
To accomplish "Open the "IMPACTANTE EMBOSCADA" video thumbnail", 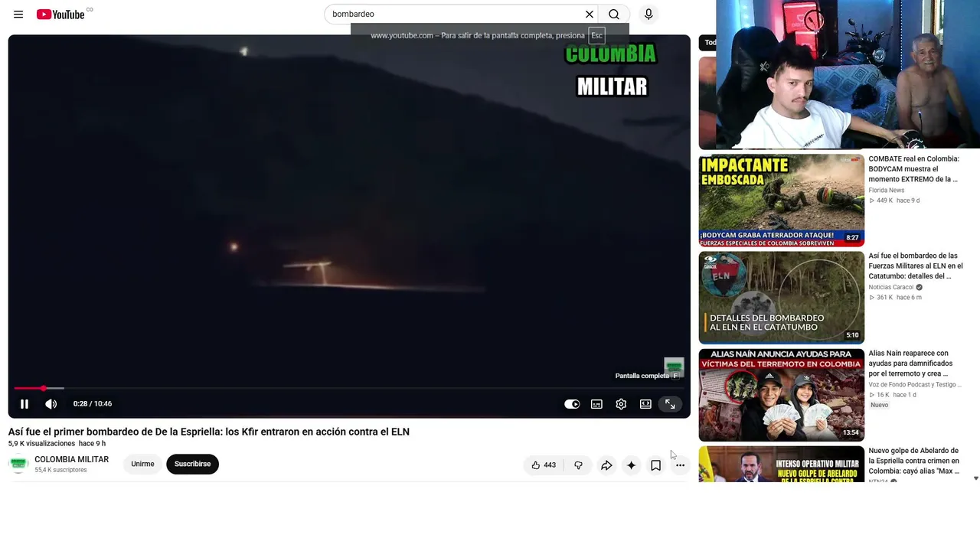I will pyautogui.click(x=781, y=201).
